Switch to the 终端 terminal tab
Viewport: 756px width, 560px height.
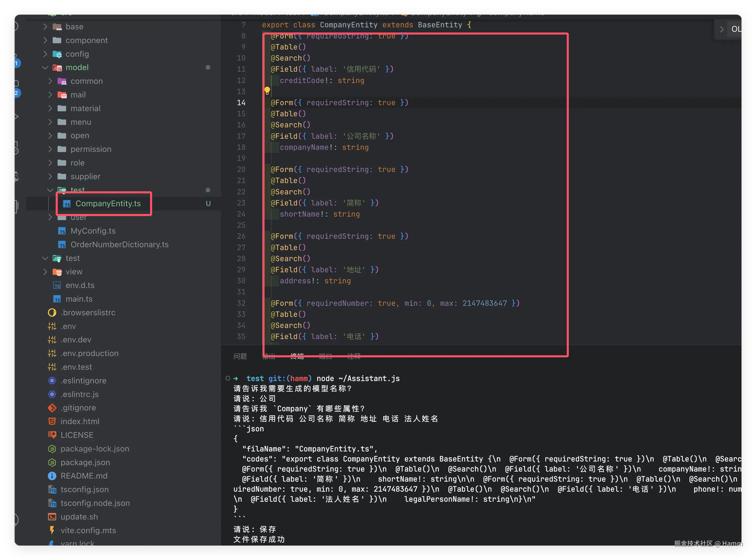coord(297,356)
